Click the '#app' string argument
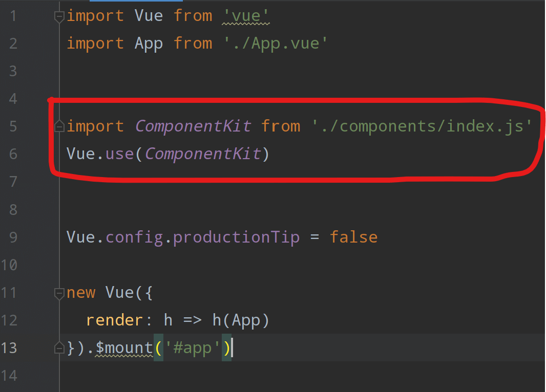 point(193,348)
